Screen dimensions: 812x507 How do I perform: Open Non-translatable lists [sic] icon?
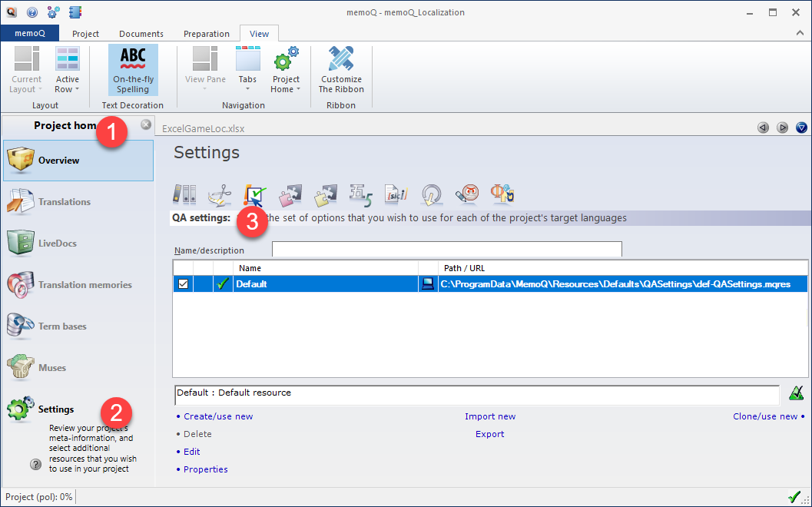click(396, 194)
